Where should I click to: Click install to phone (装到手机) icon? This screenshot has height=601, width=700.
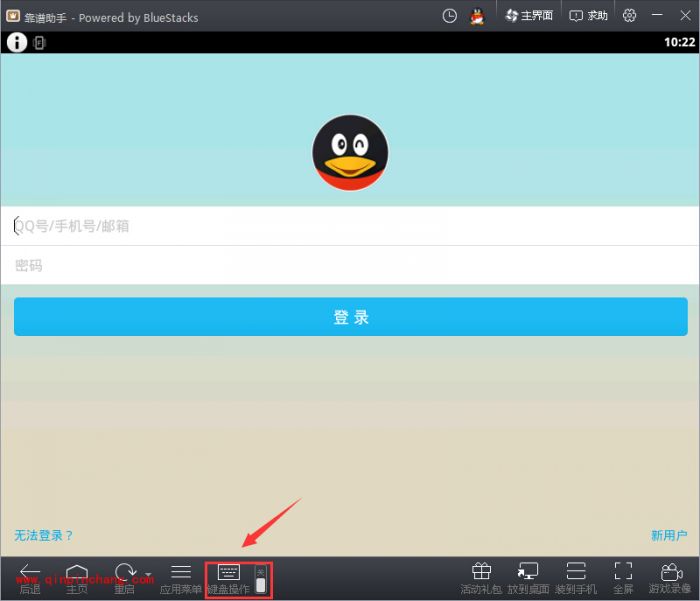point(575,573)
